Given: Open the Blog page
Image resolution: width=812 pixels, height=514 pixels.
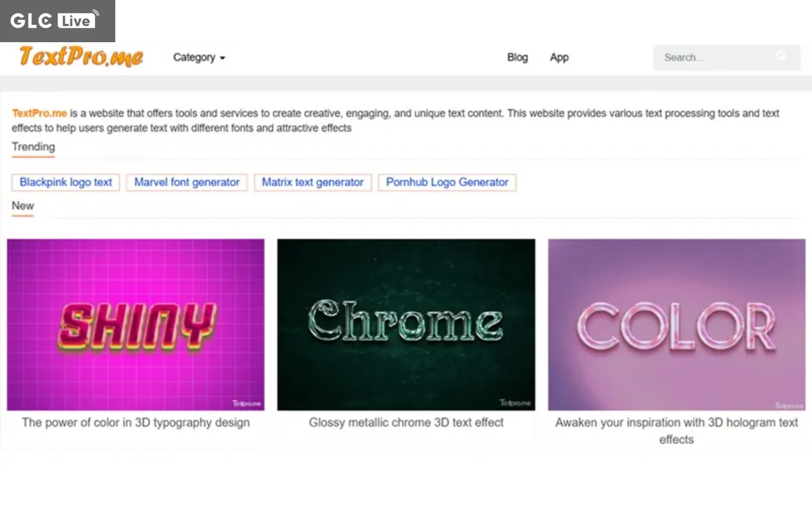Looking at the screenshot, I should click(x=517, y=57).
